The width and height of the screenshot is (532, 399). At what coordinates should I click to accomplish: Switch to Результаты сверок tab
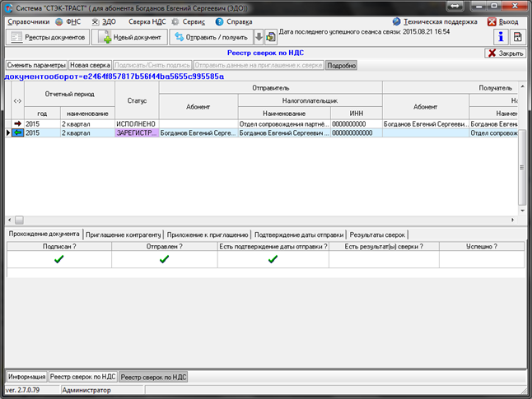coord(377,234)
